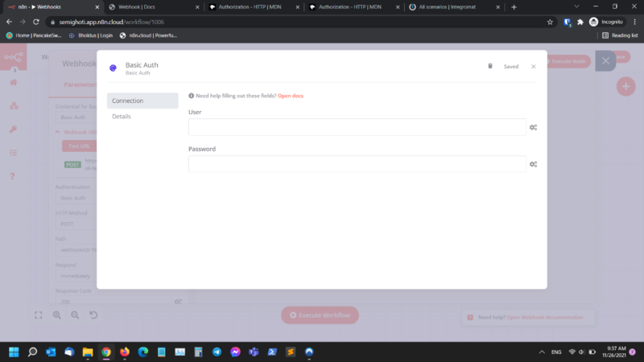Open the credential docs link
The height and width of the screenshot is (362, 644).
coord(291,96)
